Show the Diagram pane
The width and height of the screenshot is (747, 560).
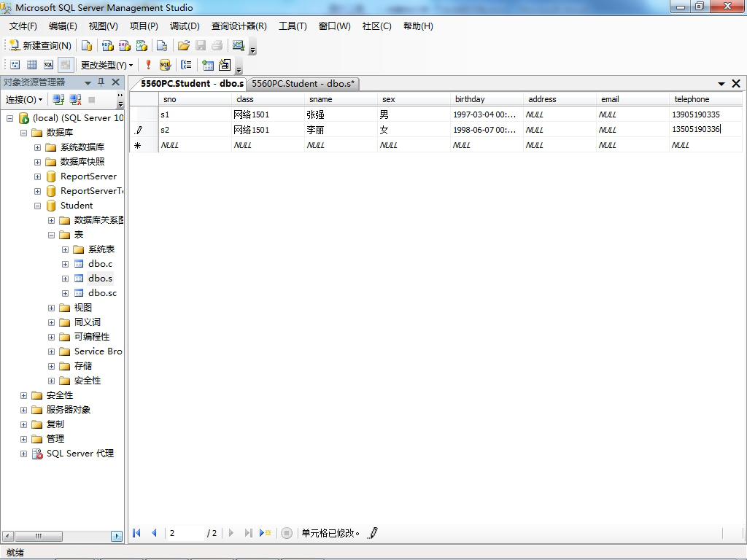point(15,65)
